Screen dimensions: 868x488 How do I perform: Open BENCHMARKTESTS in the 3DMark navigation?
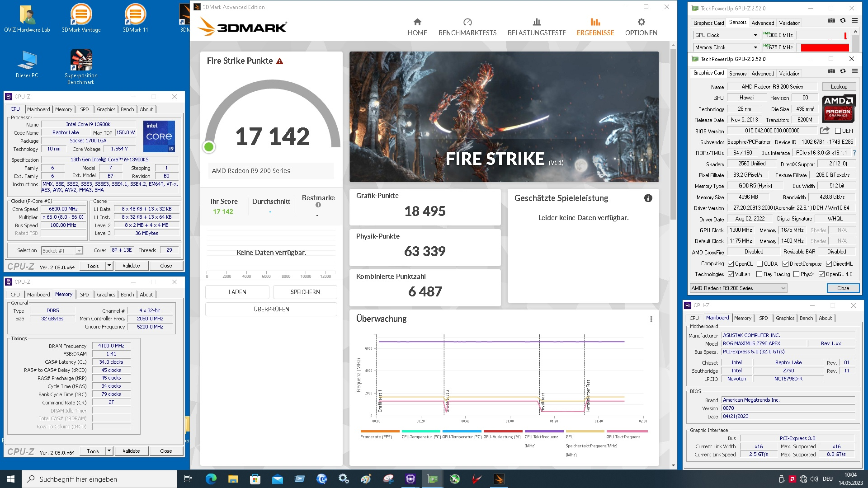point(467,27)
